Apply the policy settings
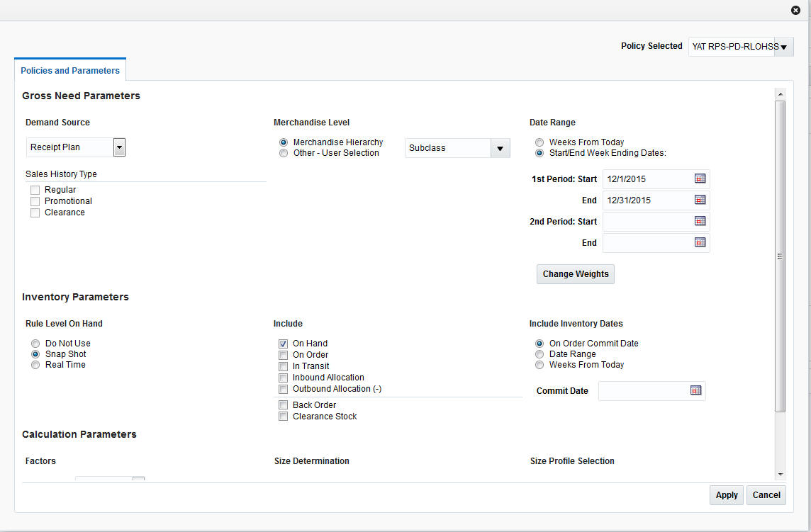This screenshot has width=811, height=532. [727, 494]
